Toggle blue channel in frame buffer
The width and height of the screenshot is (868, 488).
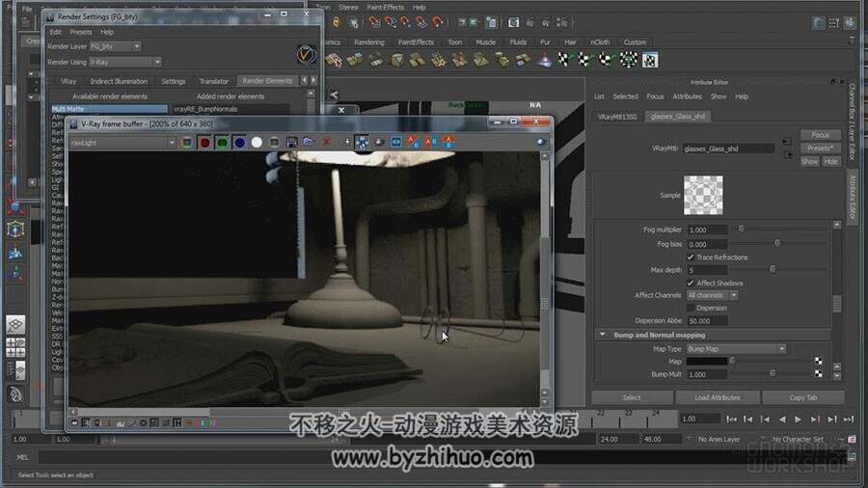pyautogui.click(x=239, y=142)
